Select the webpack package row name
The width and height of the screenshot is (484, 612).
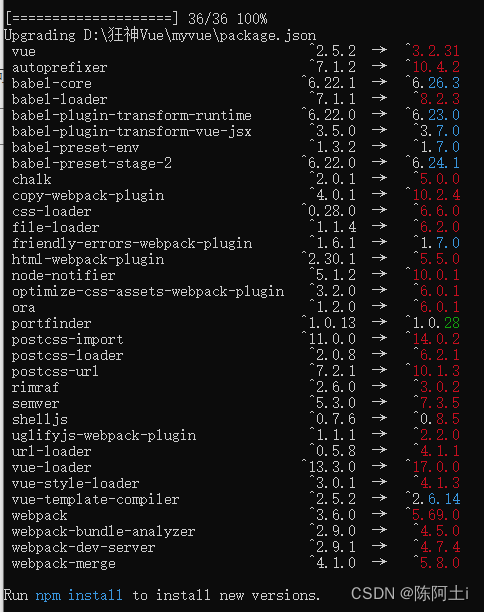coord(39,516)
